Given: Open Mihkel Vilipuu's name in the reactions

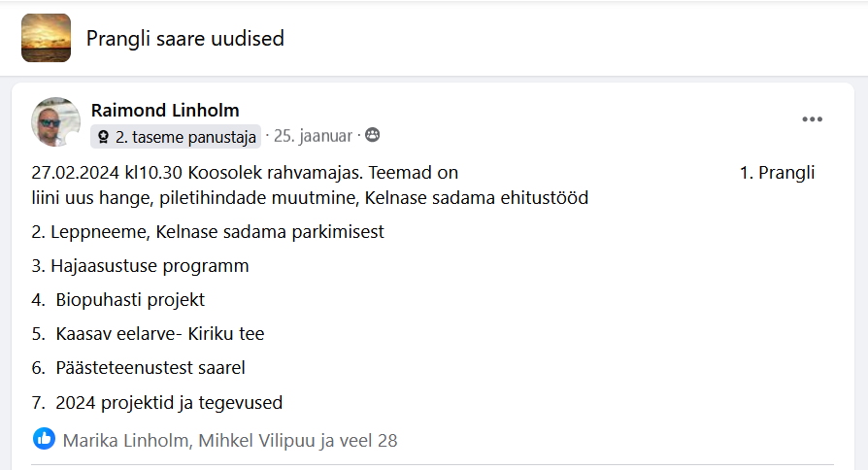Looking at the screenshot, I should tap(256, 440).
